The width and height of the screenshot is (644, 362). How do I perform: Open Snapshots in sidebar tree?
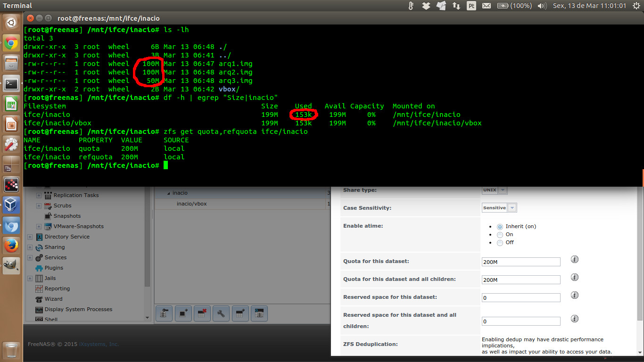pos(67,216)
